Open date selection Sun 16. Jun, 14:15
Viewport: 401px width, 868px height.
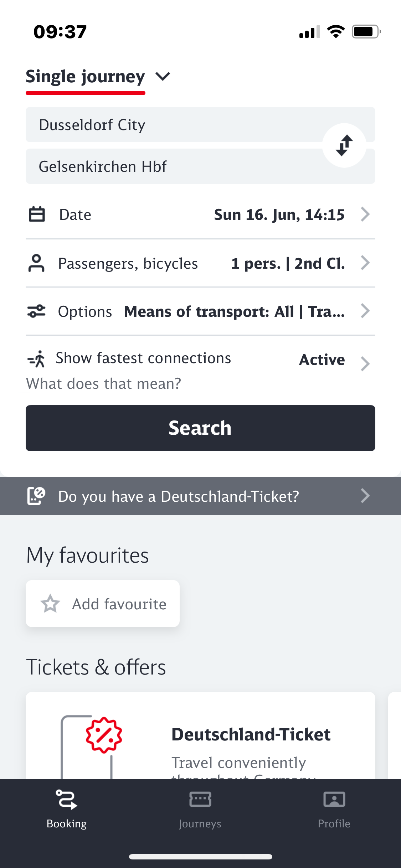coord(279,215)
